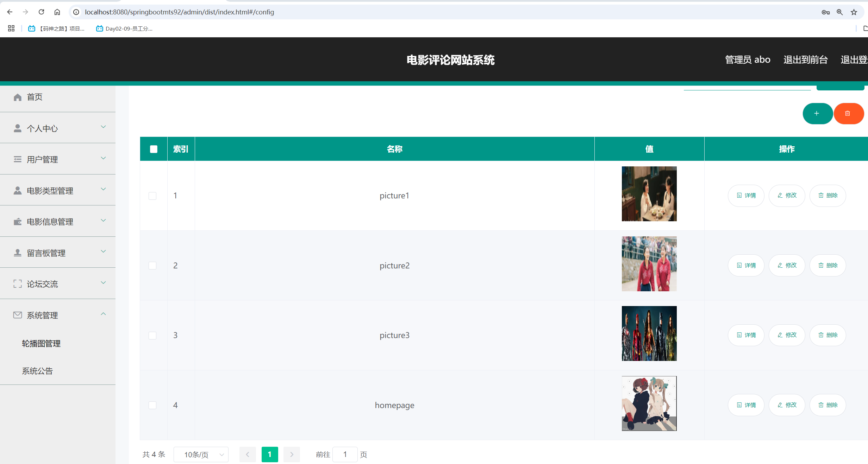The image size is (868, 464).
Task: Click the 索引 column header
Action: point(181,149)
